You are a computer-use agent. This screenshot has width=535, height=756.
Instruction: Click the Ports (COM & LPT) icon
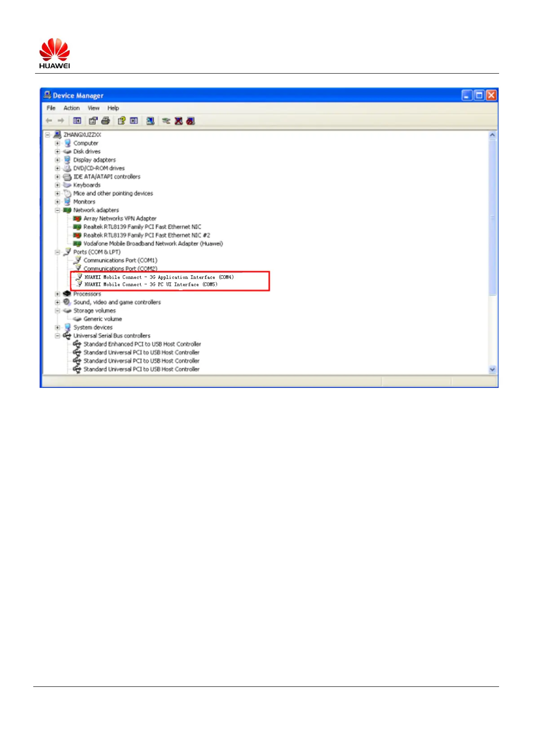(67, 252)
